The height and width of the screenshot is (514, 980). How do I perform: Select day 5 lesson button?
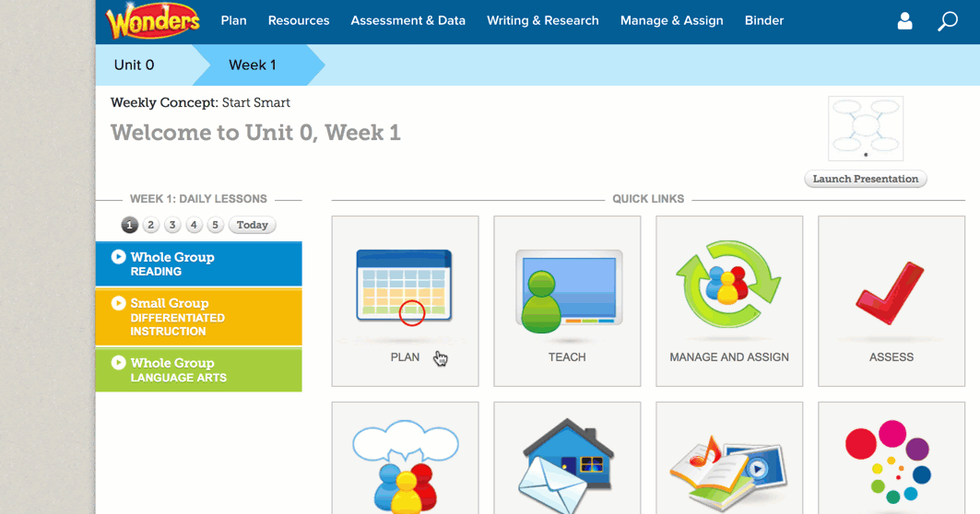(215, 225)
